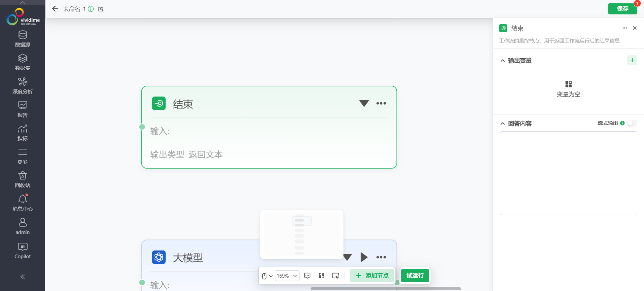
Task: Open 深度分析 in the sidebar
Action: (x=22, y=86)
